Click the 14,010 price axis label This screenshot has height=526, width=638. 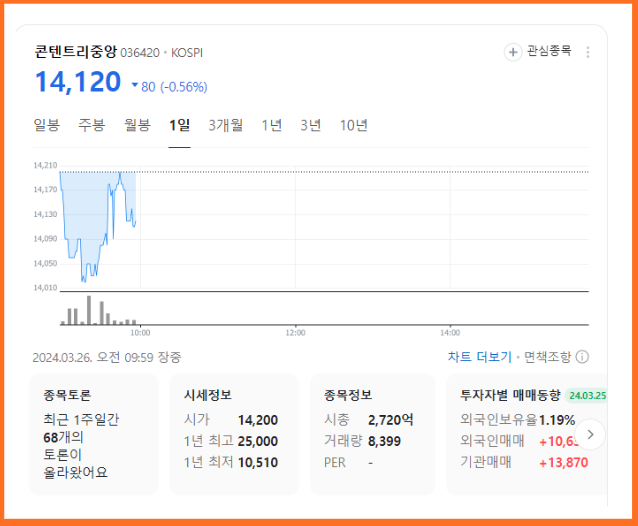[x=45, y=288]
